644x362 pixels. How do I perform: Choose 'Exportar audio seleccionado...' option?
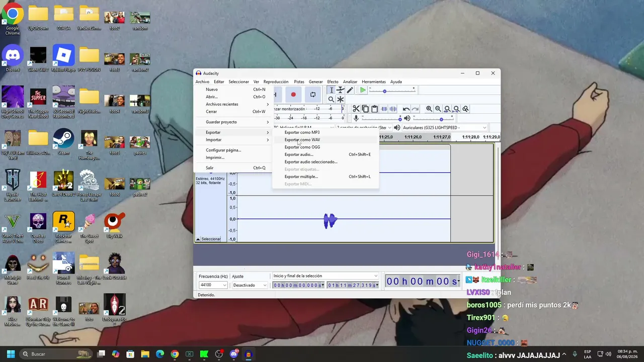pos(326,162)
